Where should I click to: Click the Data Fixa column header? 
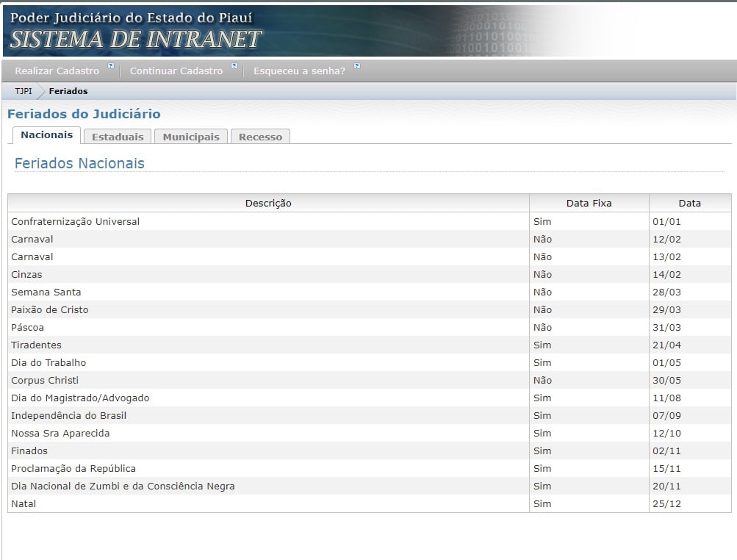click(x=589, y=204)
